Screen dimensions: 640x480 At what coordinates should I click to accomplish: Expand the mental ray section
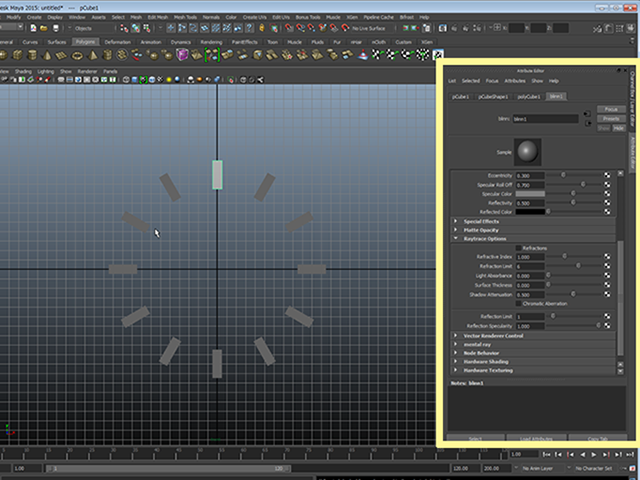[533, 344]
